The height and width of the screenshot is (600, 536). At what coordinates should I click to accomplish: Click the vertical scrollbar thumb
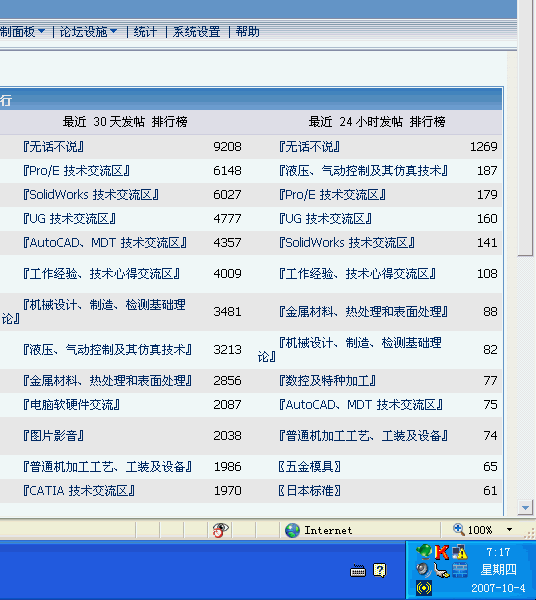point(525,128)
